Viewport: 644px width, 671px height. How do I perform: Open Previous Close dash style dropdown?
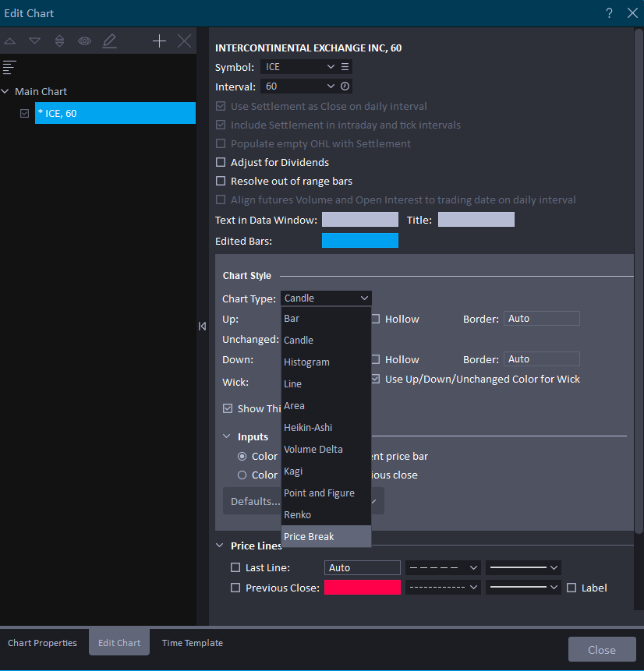point(443,587)
